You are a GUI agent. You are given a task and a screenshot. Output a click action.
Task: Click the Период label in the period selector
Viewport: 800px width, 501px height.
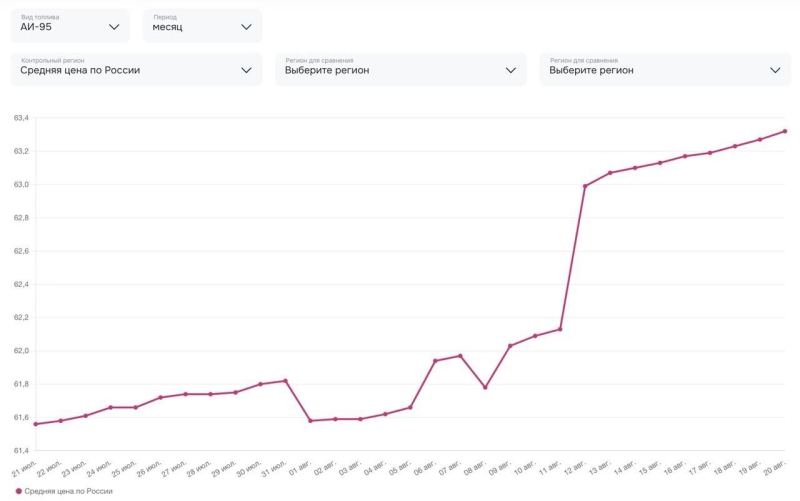(165, 17)
